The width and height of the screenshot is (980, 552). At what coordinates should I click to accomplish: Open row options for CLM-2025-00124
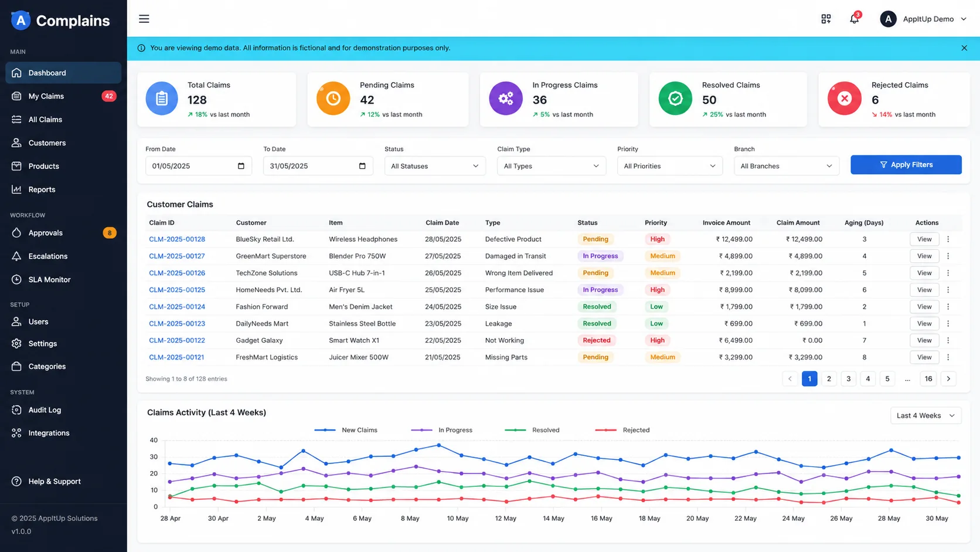pos(948,307)
